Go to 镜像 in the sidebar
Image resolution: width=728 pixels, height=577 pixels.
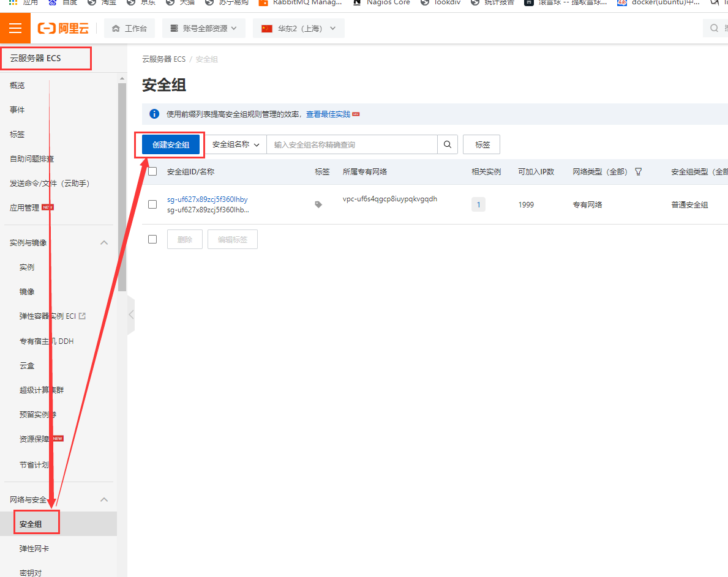click(27, 292)
